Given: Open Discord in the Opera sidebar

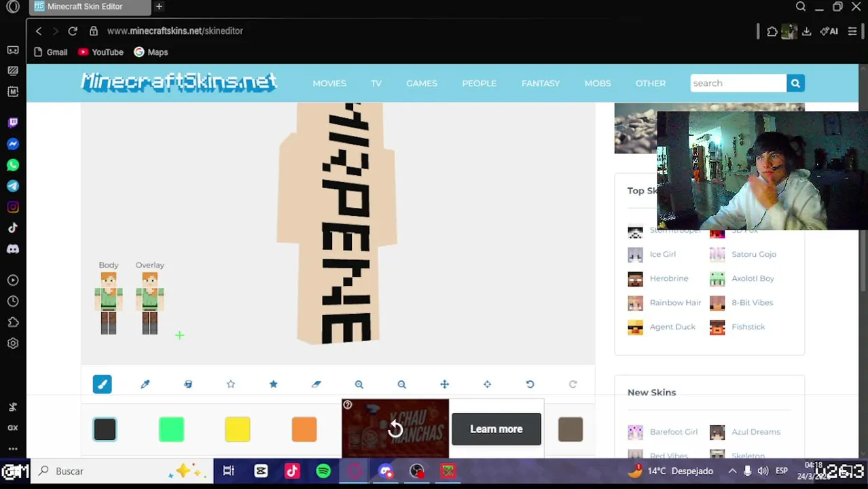Looking at the screenshot, I should pos(13,249).
